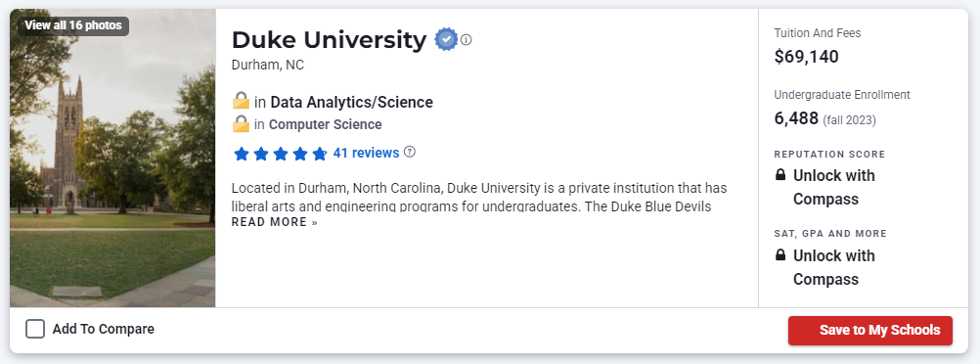
Task: Click the Save to My Schools button
Action: 870,330
